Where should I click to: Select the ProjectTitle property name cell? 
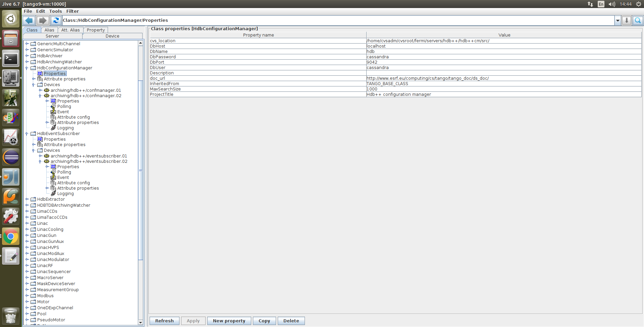tap(258, 94)
